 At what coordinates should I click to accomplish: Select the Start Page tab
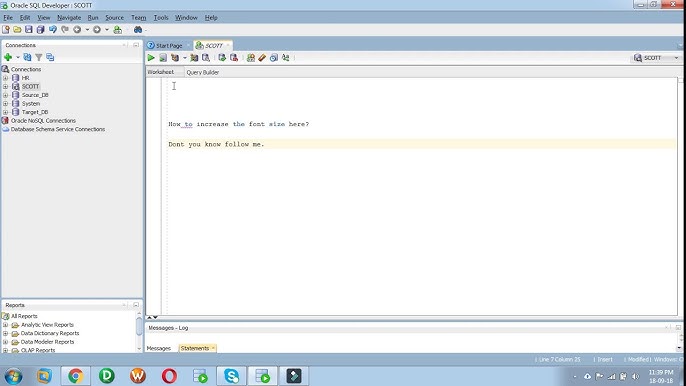pyautogui.click(x=169, y=46)
